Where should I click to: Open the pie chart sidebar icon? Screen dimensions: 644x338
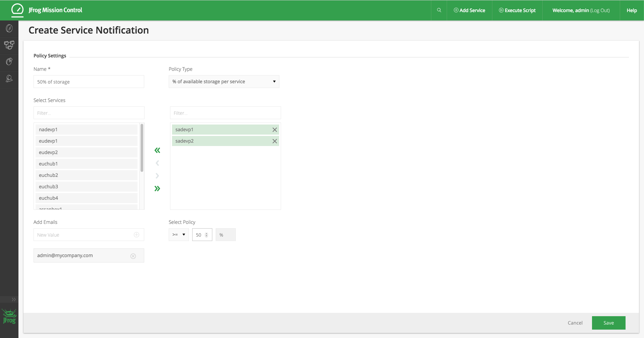tap(9, 62)
